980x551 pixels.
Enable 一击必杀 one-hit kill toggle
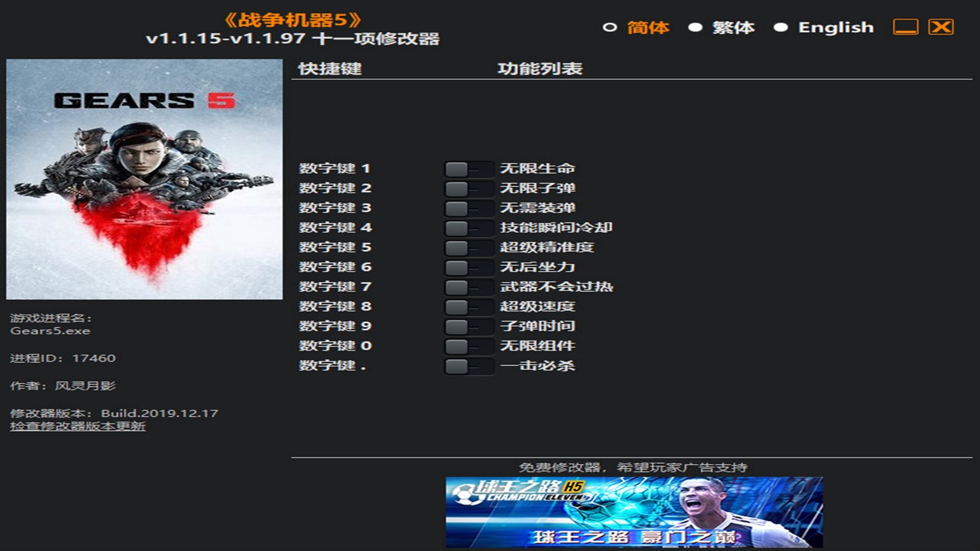click(469, 366)
